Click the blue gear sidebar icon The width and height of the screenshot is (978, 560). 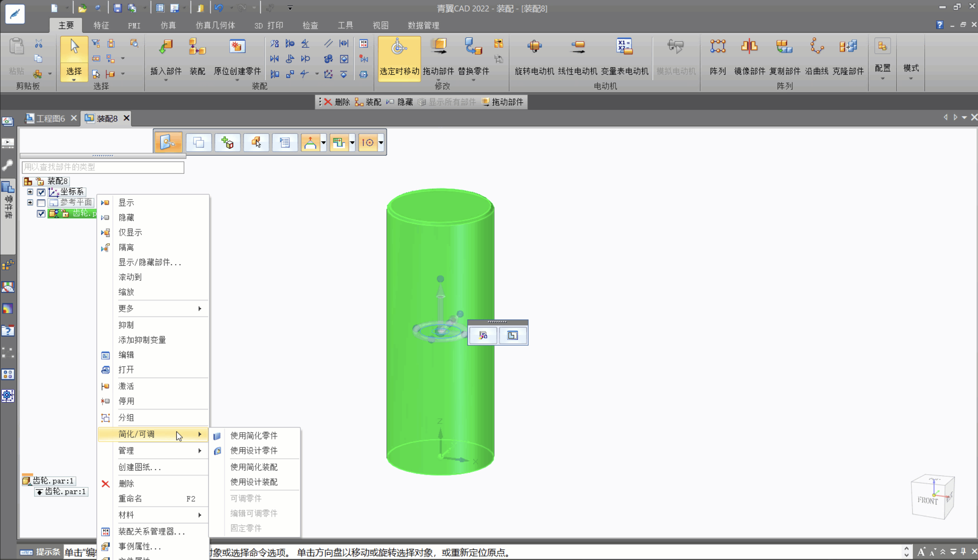pos(8,396)
